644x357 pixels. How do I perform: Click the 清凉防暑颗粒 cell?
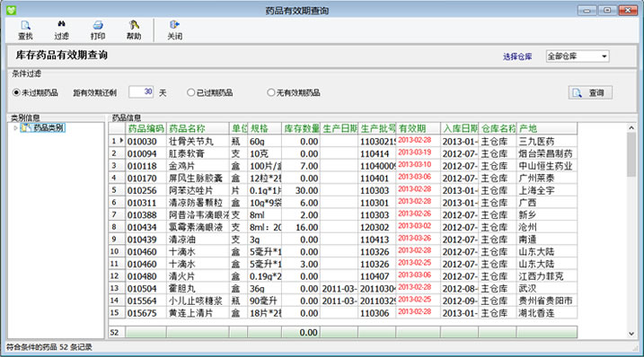[198, 203]
